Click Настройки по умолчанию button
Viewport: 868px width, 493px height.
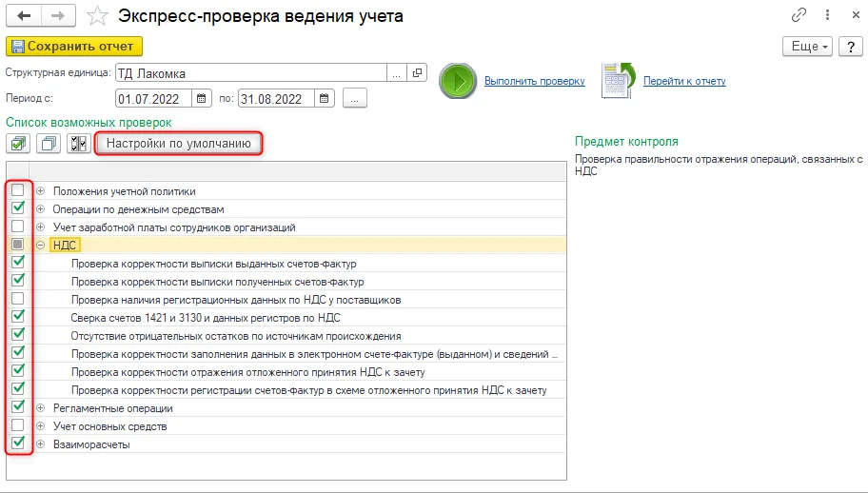pyautogui.click(x=178, y=144)
